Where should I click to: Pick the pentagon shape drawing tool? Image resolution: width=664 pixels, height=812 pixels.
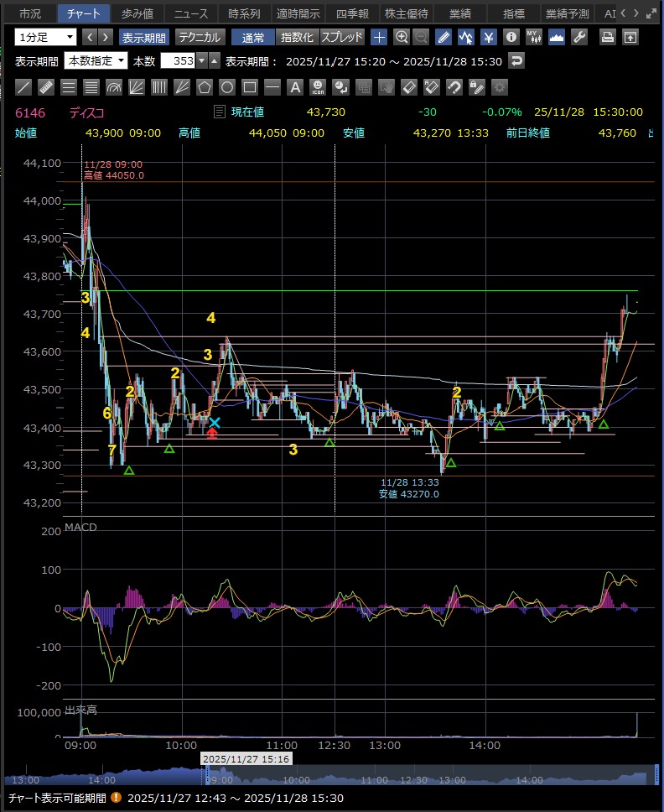tap(204, 87)
